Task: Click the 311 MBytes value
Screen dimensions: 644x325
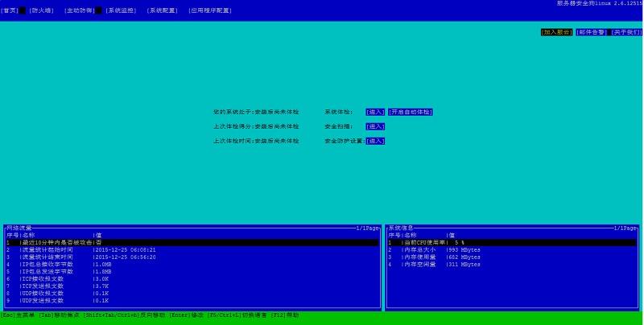Action: click(464, 265)
